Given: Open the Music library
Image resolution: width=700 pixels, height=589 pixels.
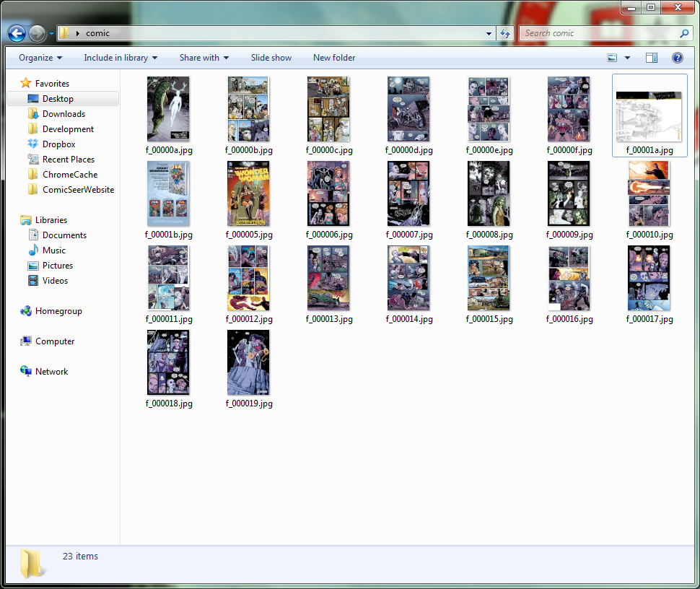Looking at the screenshot, I should [47, 250].
